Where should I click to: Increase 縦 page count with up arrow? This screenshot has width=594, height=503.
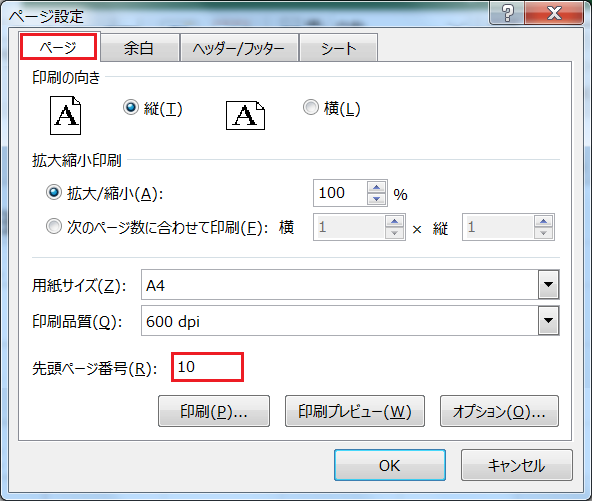click(x=544, y=221)
